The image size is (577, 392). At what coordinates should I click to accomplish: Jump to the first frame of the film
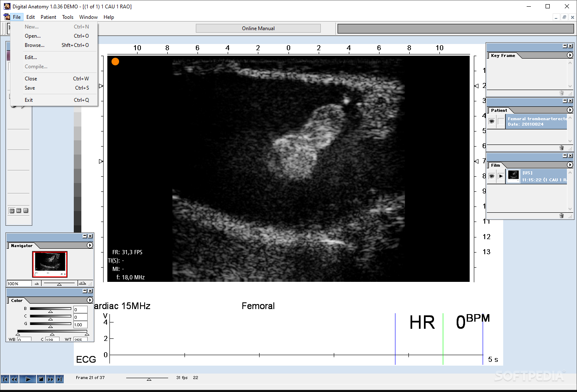pyautogui.click(x=5, y=379)
